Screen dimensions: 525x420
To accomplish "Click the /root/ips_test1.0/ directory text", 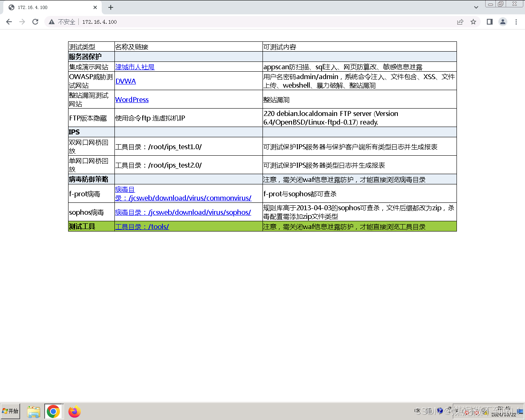I will point(175,147).
